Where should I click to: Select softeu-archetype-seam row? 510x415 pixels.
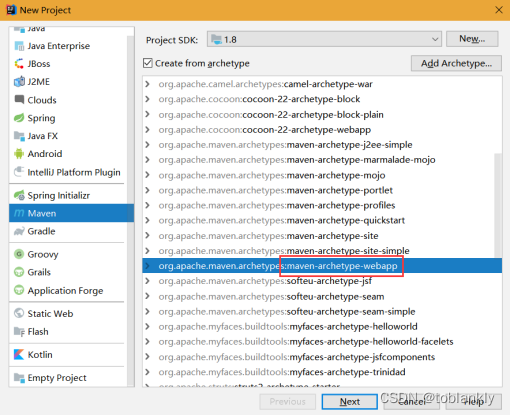pyautogui.click(x=322, y=296)
